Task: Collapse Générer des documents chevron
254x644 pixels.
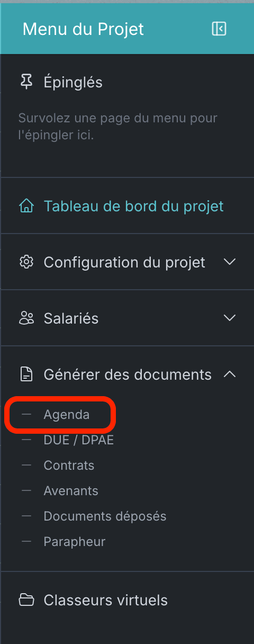Action: [229, 374]
